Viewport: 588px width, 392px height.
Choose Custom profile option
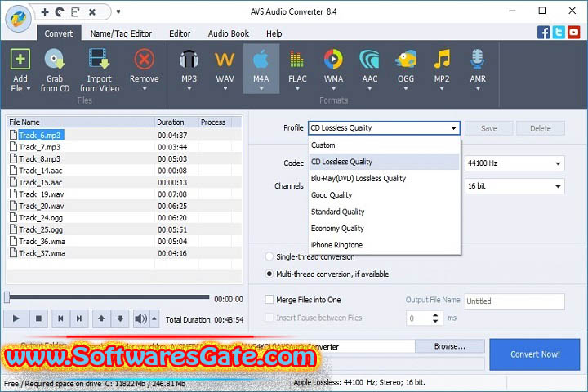[x=385, y=145]
